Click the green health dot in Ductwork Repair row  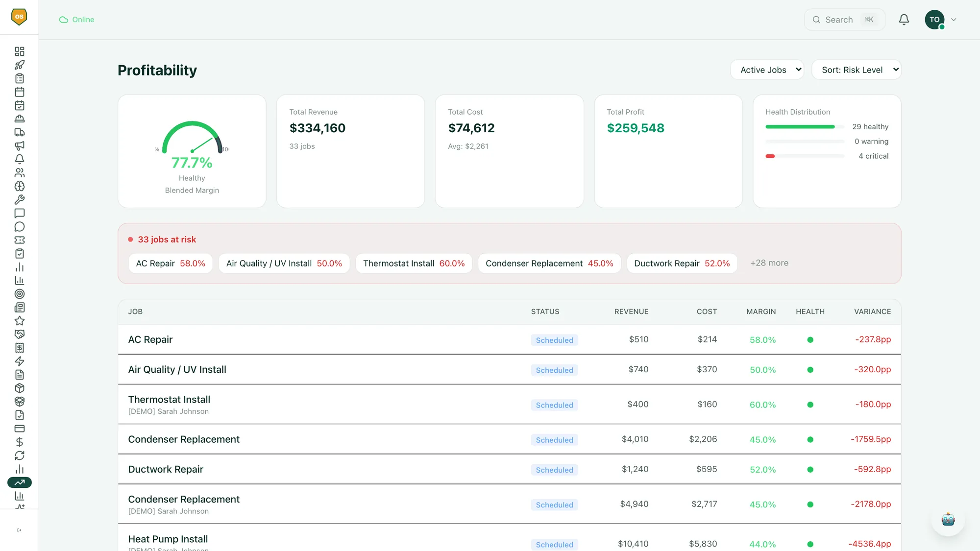pos(810,469)
